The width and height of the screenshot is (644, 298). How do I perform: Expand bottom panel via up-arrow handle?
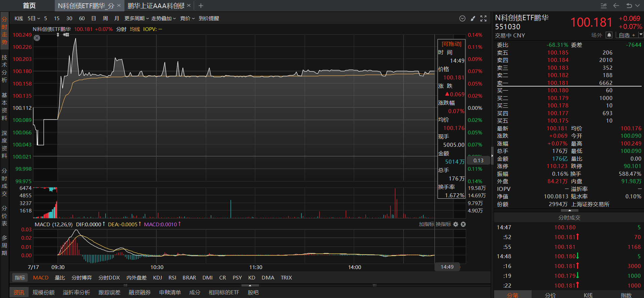[250, 285]
